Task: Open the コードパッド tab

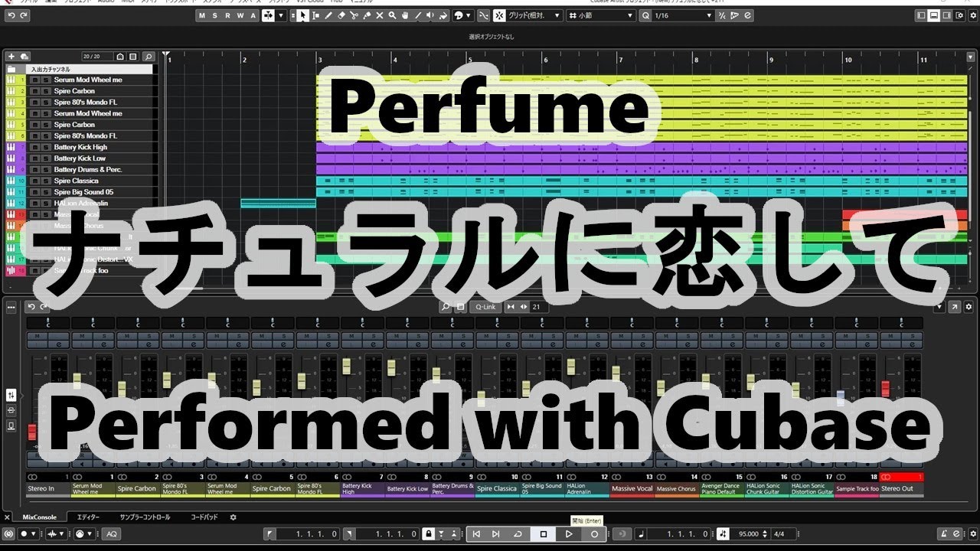Action: (x=204, y=517)
